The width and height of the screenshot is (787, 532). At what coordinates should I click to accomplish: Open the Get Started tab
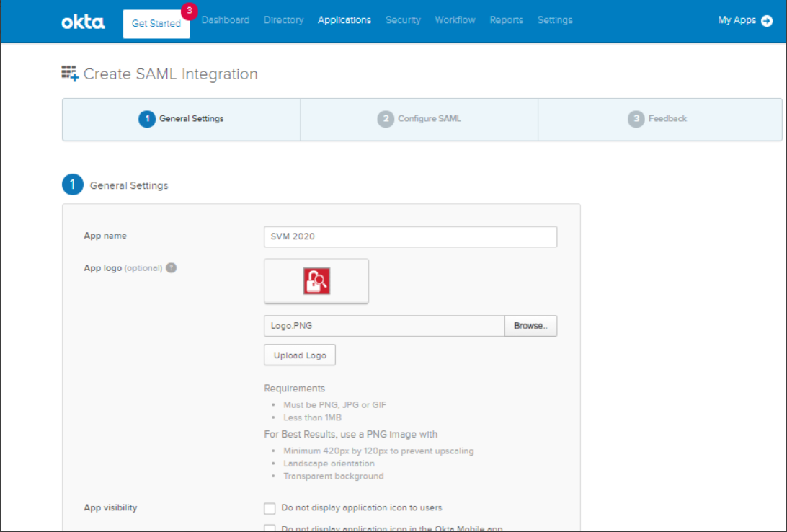coord(156,24)
